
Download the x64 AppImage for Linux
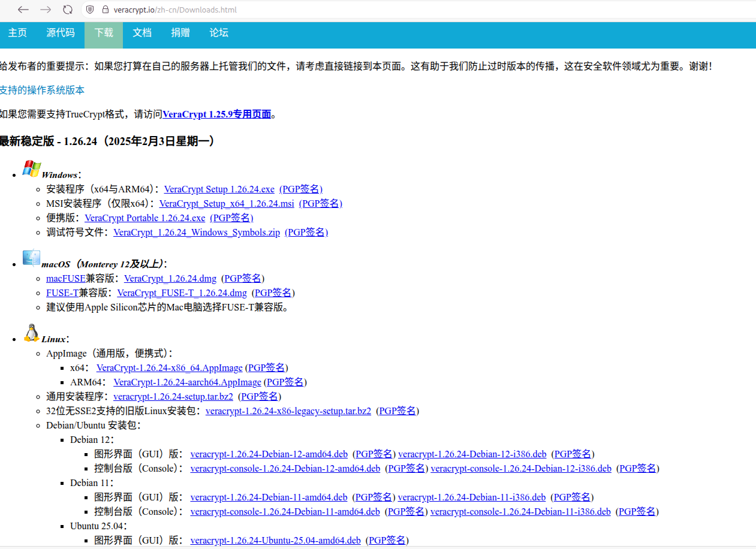168,367
